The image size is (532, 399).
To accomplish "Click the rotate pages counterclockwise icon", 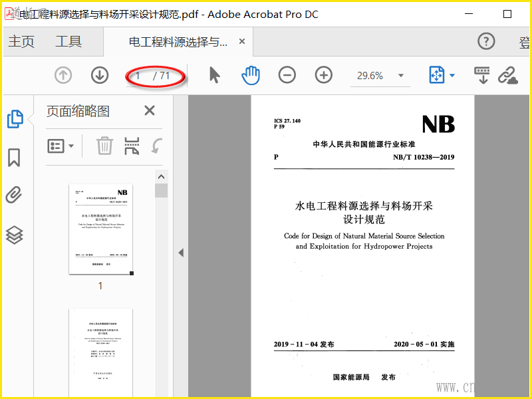I will tap(157, 146).
